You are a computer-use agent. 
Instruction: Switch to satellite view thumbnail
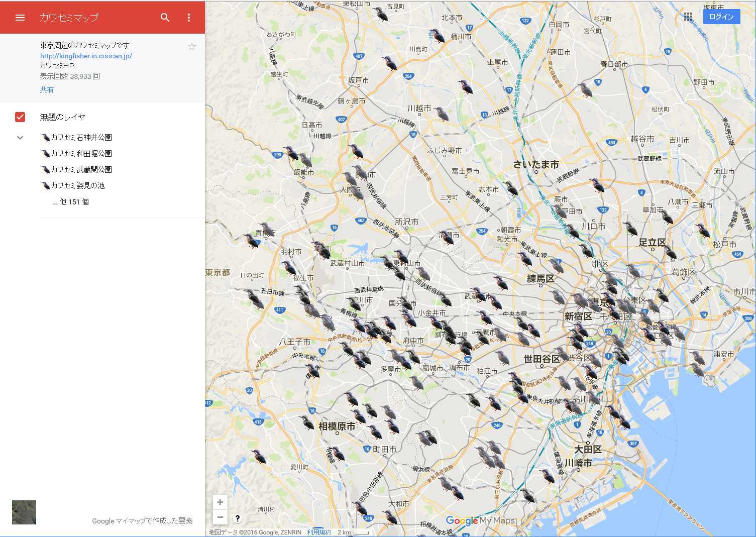click(x=24, y=512)
